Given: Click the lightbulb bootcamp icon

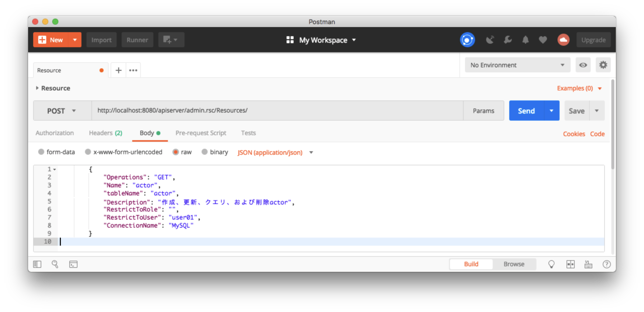Looking at the screenshot, I should point(551,264).
